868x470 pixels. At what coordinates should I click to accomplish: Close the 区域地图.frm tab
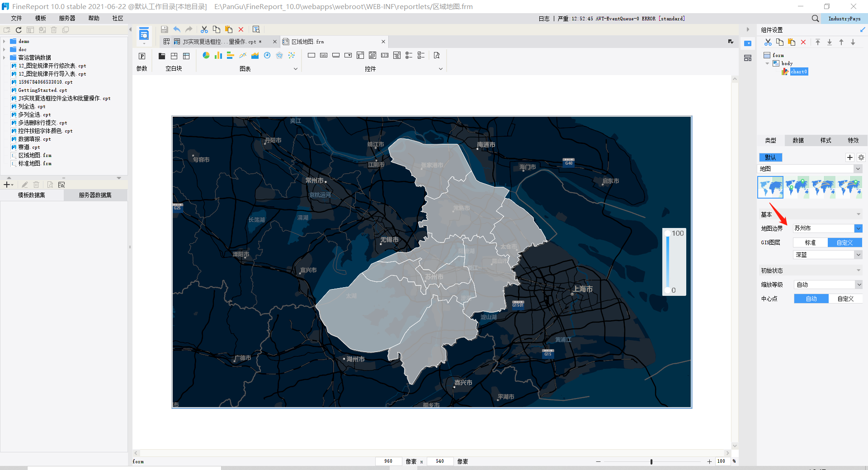(383, 42)
